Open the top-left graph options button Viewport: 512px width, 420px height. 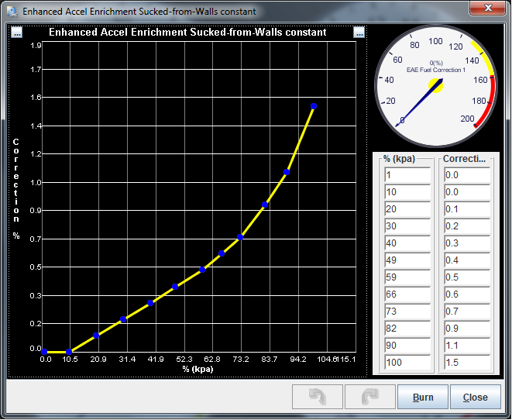click(17, 33)
